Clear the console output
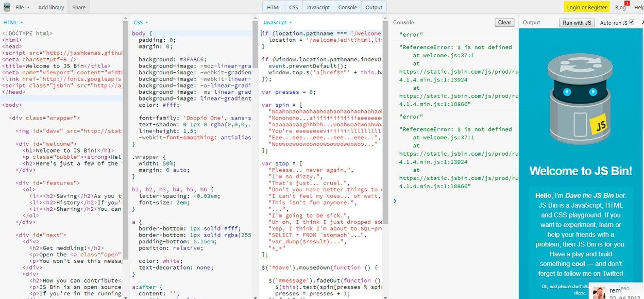This screenshot has width=644, height=299. click(x=505, y=22)
